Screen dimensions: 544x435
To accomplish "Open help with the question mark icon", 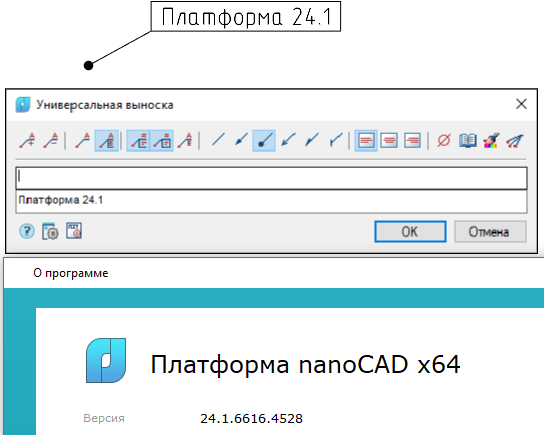I will [27, 231].
